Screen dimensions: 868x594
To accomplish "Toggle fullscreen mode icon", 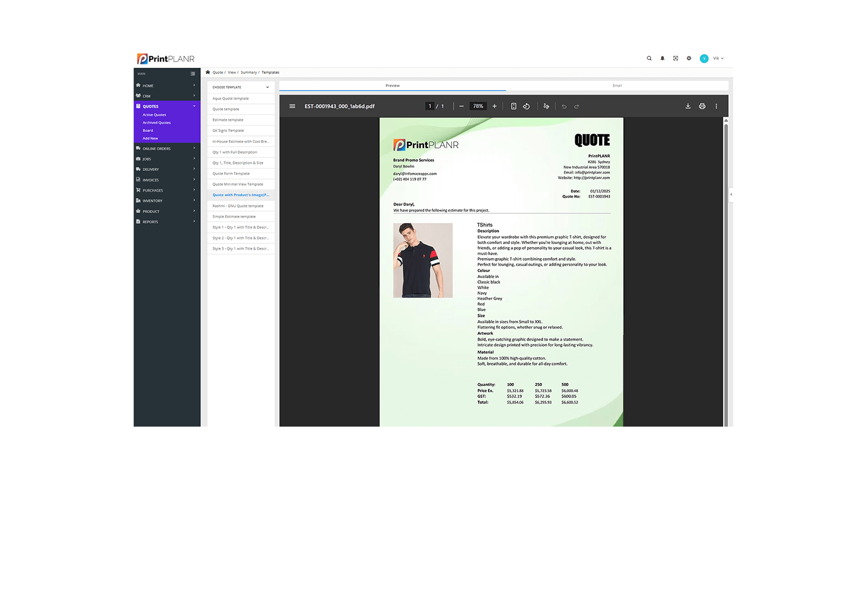I will tap(676, 58).
